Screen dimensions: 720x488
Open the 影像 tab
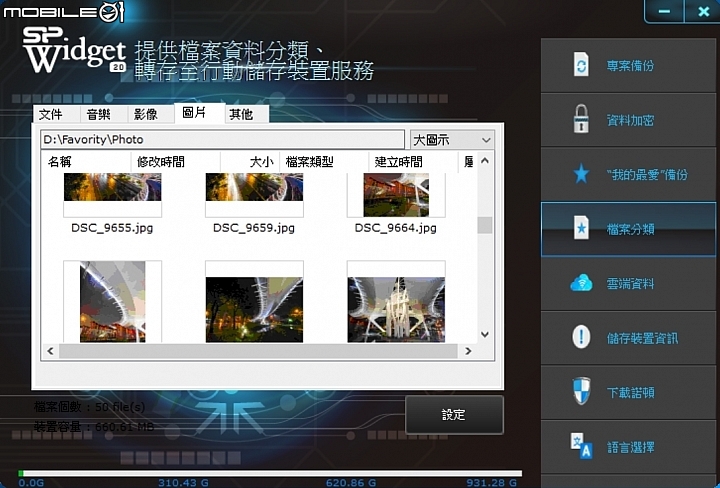click(150, 114)
